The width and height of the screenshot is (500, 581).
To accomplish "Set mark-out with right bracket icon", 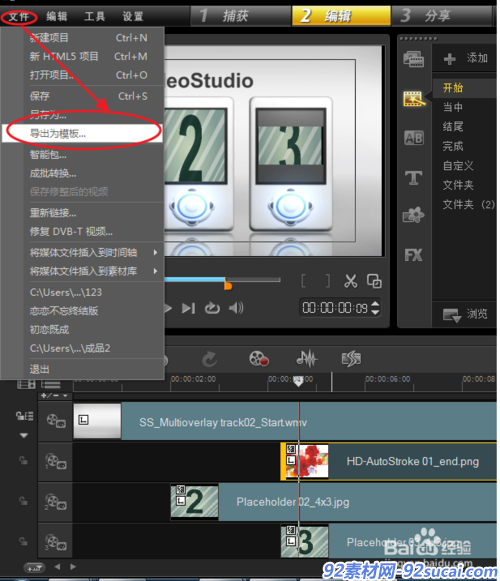I will coord(328,281).
